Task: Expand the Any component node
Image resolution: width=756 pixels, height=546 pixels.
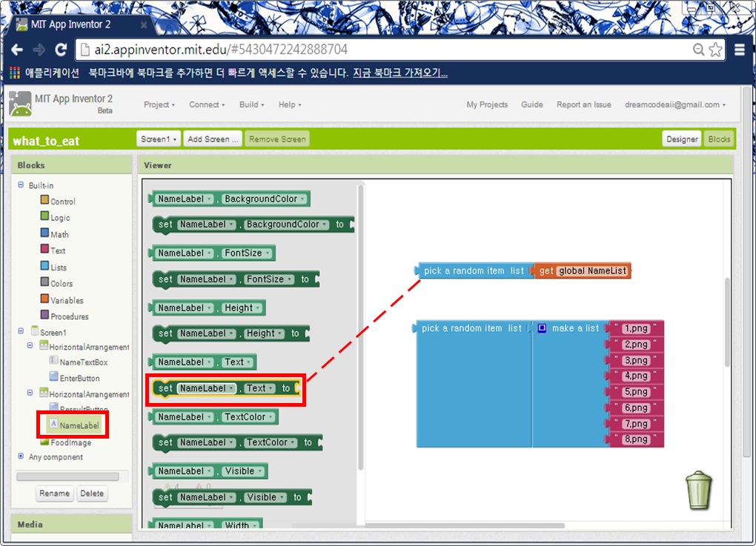Action: pyautogui.click(x=21, y=456)
